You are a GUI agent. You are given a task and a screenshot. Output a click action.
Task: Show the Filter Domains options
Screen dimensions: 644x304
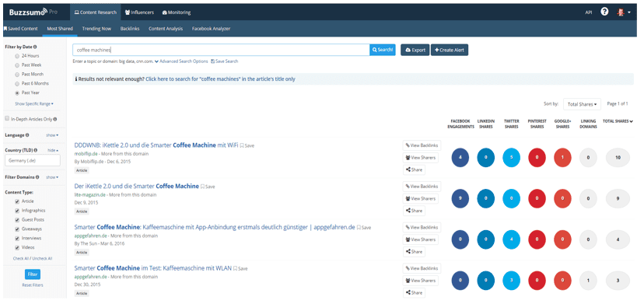tap(52, 177)
